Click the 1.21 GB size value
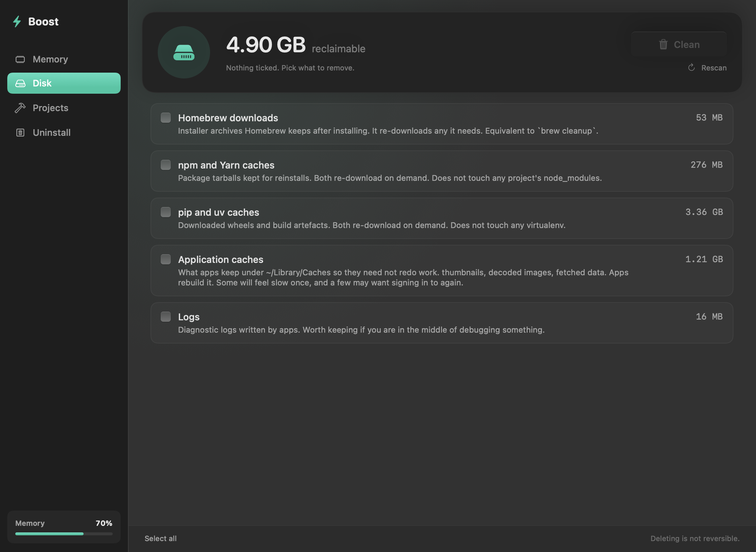This screenshot has width=756, height=552. click(704, 259)
